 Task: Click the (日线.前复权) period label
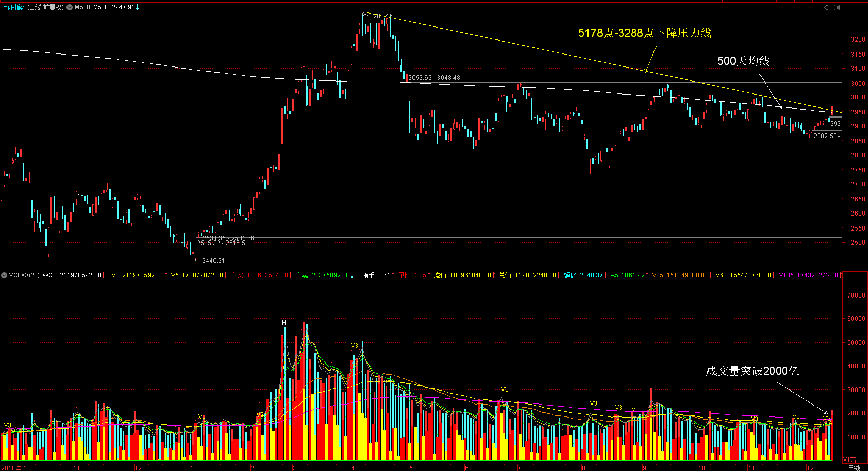[46, 7]
